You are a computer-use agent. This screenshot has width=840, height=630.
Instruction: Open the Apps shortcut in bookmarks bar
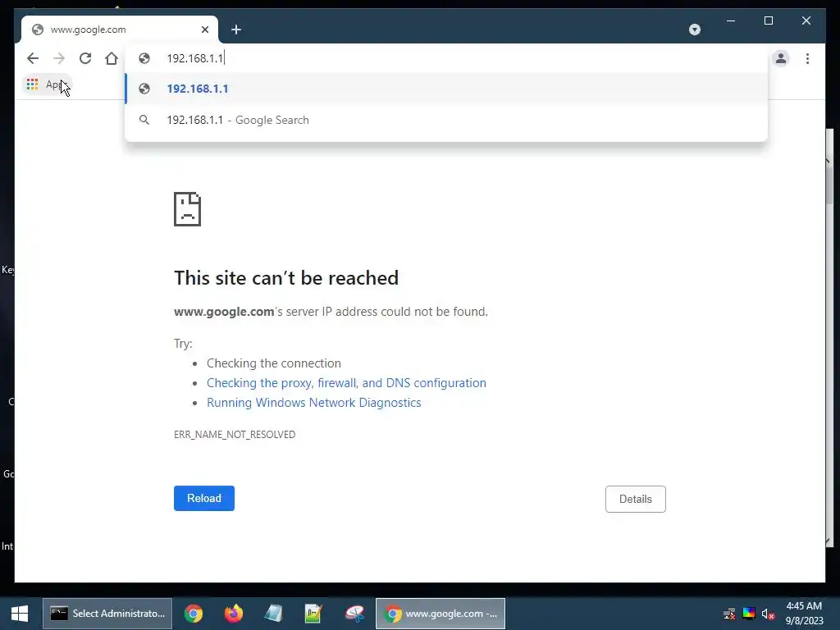click(47, 84)
